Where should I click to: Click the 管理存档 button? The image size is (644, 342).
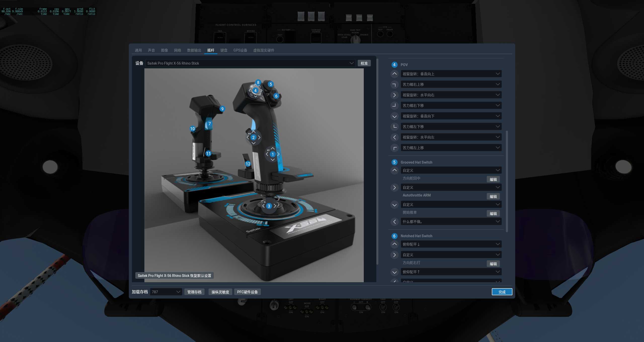[194, 292]
